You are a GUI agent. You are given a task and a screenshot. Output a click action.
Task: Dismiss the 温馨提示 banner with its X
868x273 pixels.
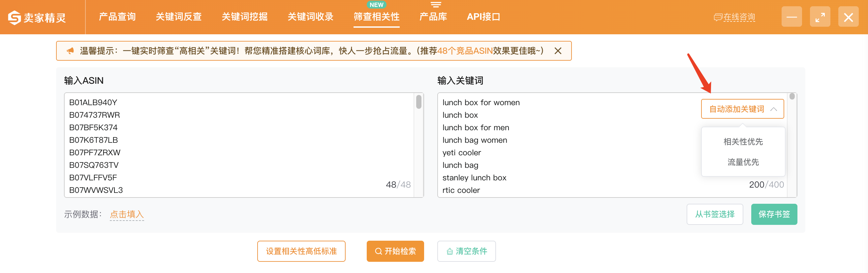[558, 51]
